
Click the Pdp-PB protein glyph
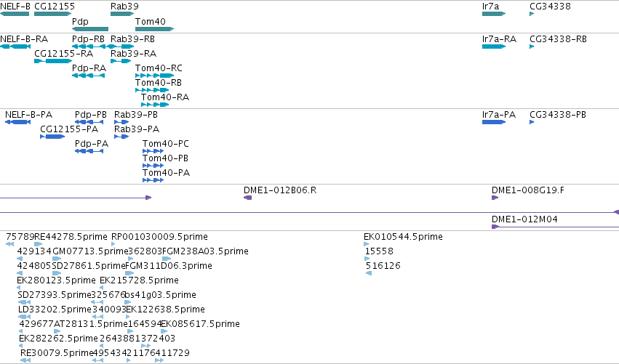[x=89, y=122]
